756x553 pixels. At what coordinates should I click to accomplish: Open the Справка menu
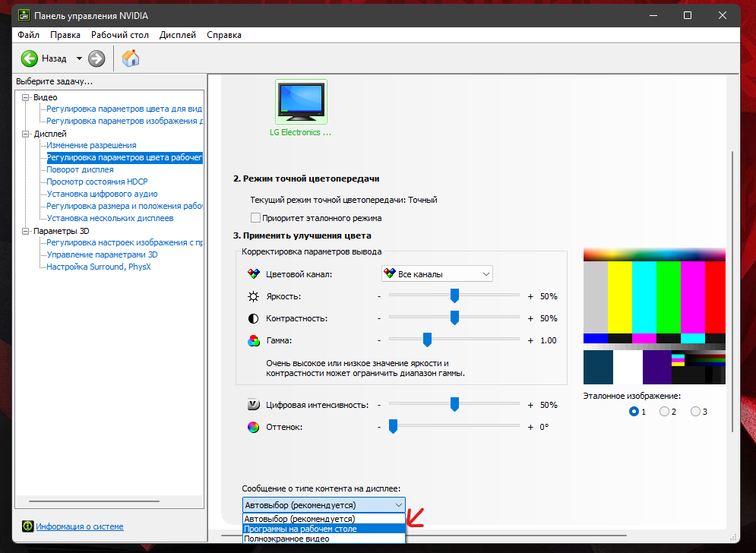pyautogui.click(x=223, y=35)
